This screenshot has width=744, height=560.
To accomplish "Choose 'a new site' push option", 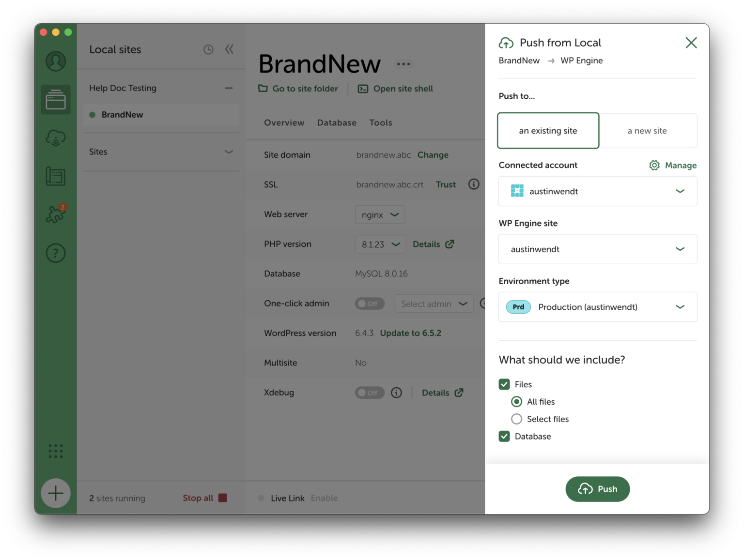I will pyautogui.click(x=647, y=131).
